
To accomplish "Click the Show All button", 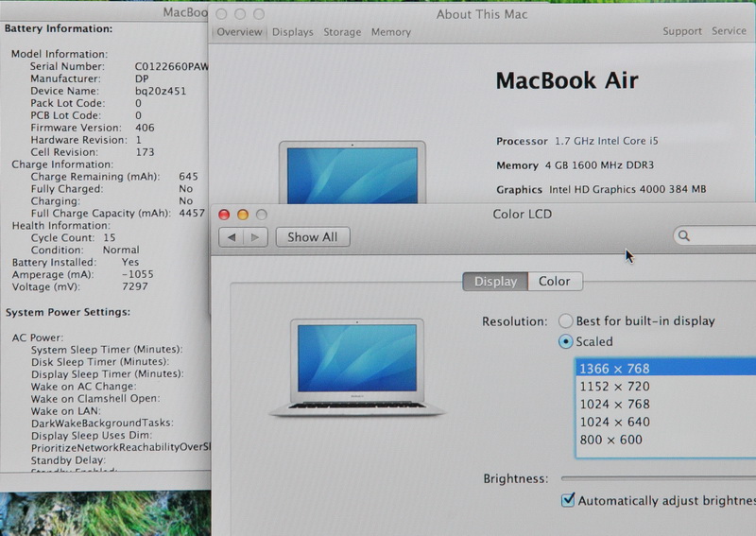I will tap(313, 237).
